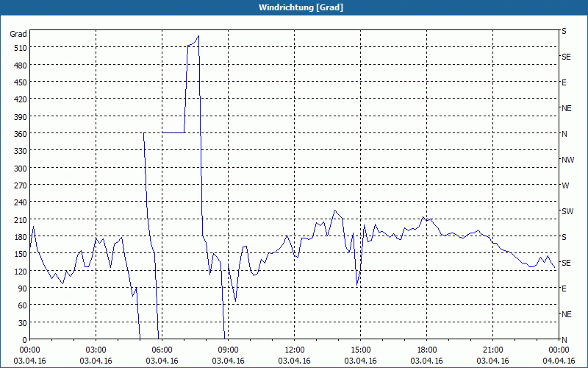588x368 pixels.
Task: Click the W compass direction label
Action: click(x=565, y=185)
